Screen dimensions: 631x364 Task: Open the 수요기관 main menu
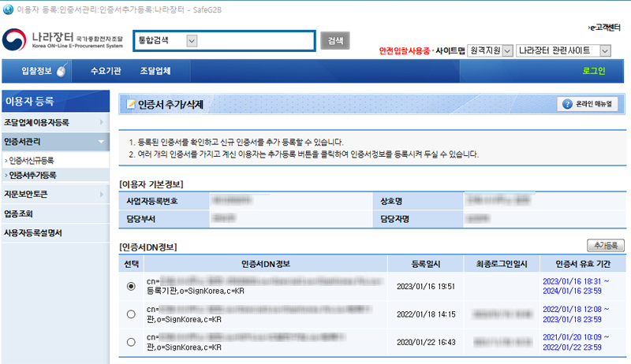click(106, 71)
